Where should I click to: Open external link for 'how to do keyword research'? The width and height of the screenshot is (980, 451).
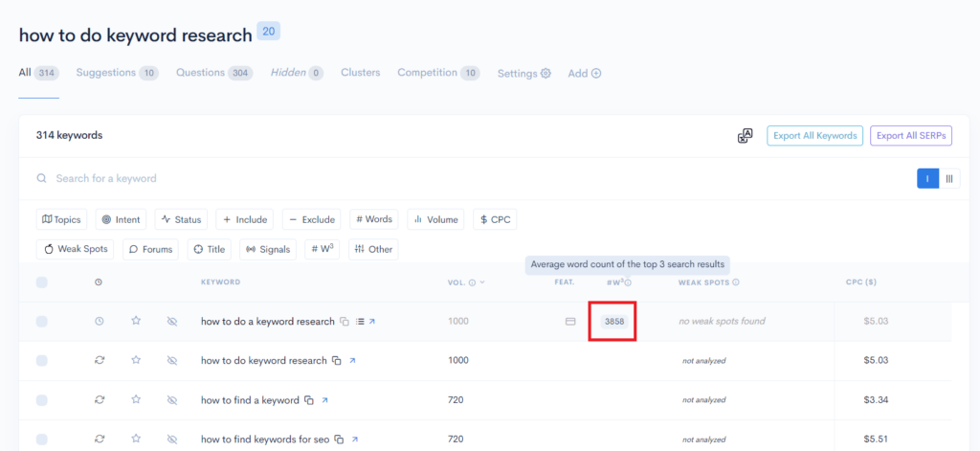pos(352,361)
